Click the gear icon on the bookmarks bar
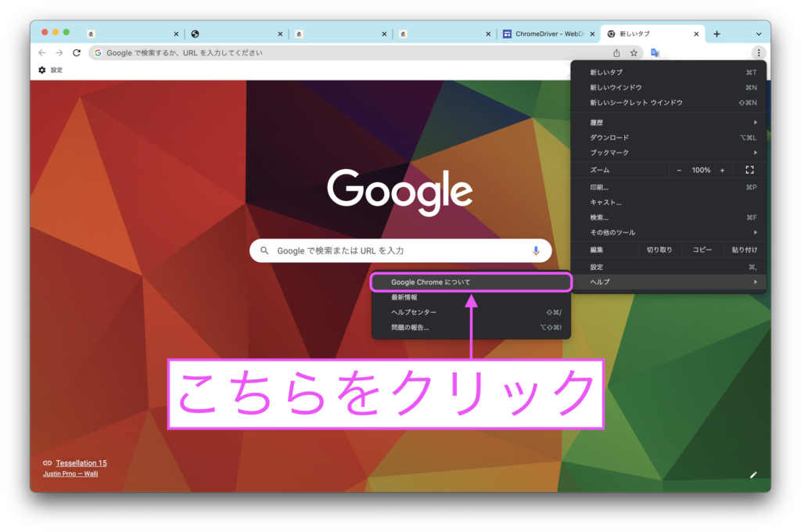This screenshot has width=801, height=532. (42, 70)
